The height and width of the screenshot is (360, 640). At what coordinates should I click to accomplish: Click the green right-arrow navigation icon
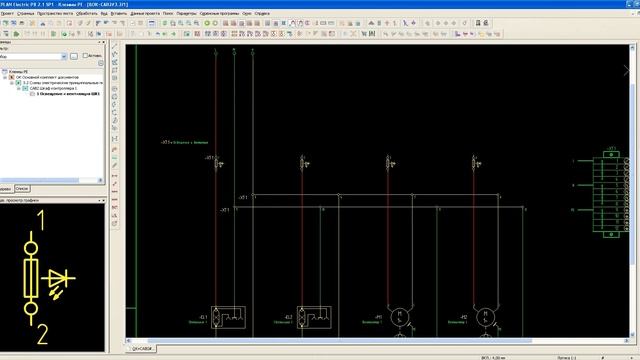[173, 34]
